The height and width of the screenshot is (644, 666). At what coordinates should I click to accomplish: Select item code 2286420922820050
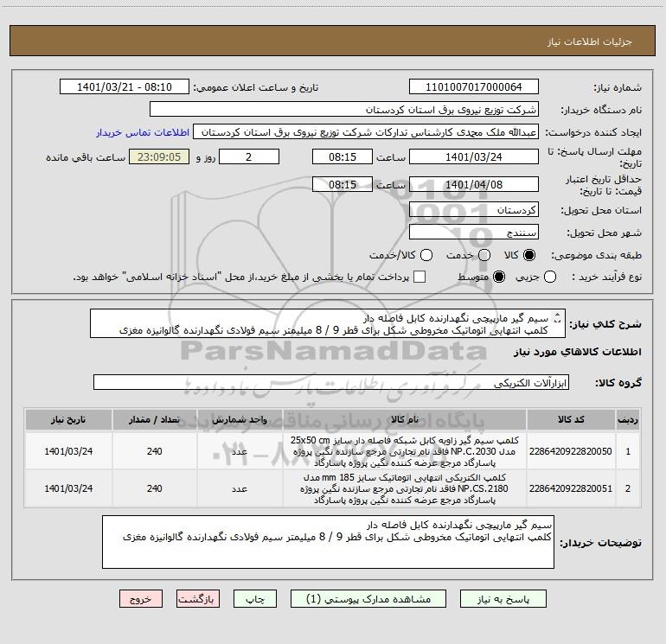(x=571, y=451)
